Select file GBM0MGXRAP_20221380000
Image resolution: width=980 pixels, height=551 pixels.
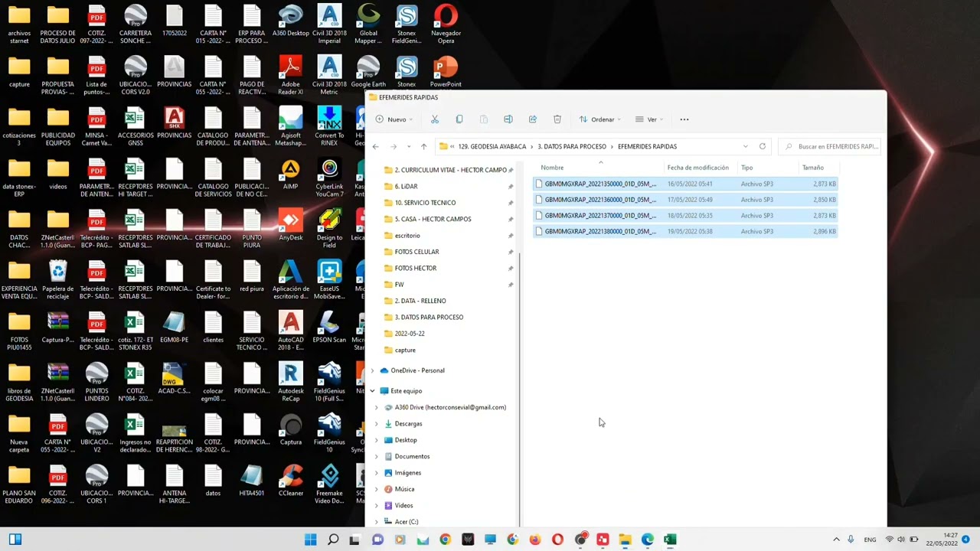pyautogui.click(x=685, y=231)
